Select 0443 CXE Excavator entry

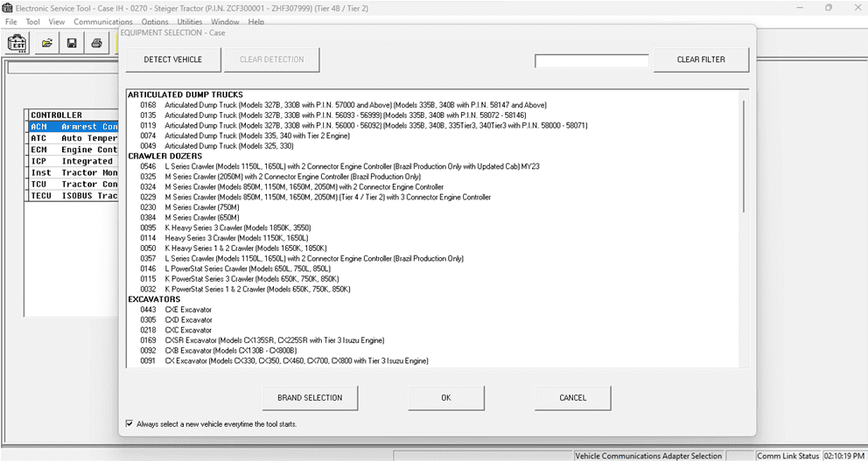(x=176, y=310)
